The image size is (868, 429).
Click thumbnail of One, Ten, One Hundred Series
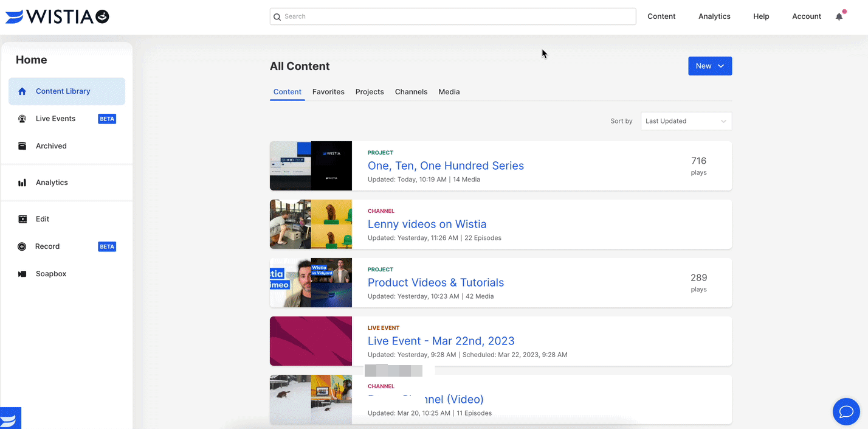click(311, 166)
